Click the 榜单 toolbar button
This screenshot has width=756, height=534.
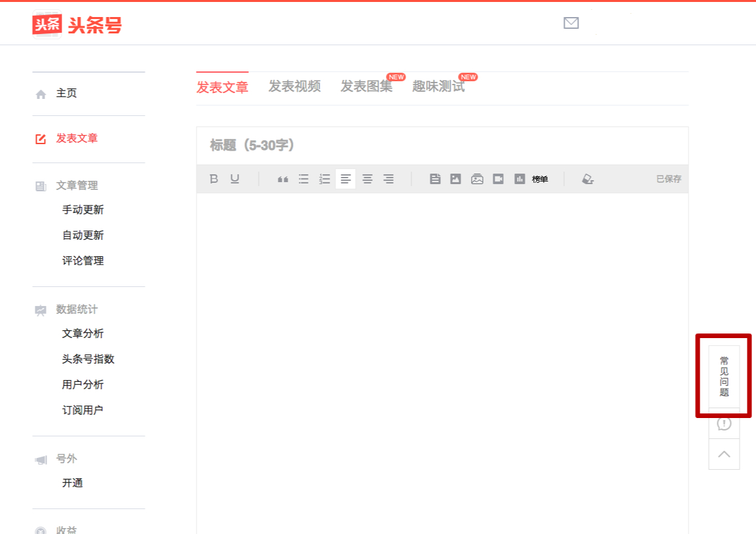point(540,180)
